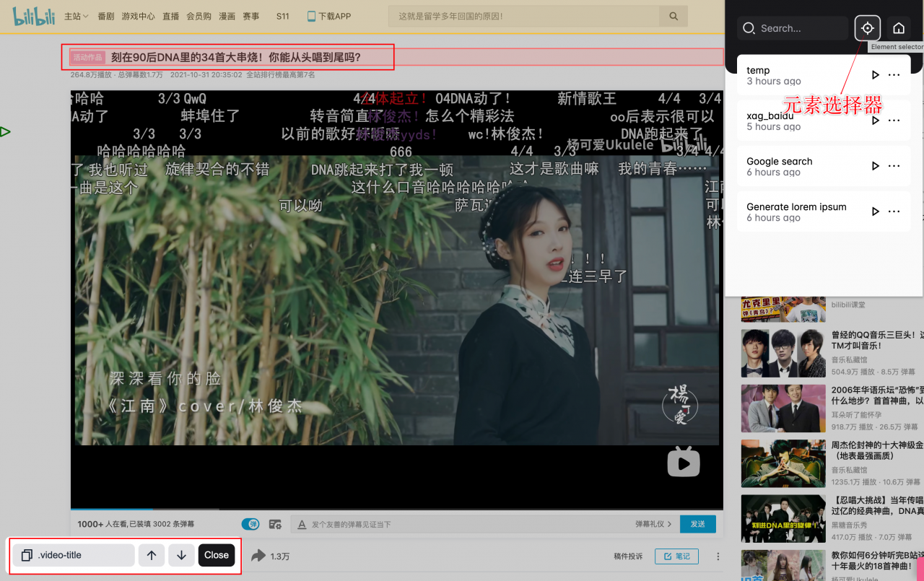Click the bilibili search input field

click(x=524, y=16)
